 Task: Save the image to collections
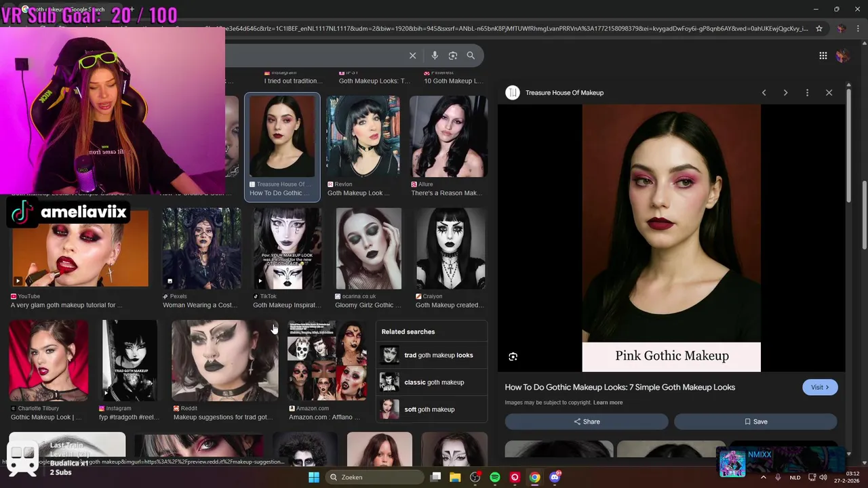tap(755, 422)
